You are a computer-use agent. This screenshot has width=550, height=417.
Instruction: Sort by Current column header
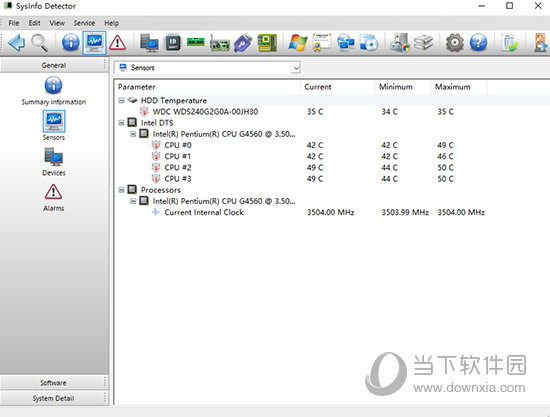click(337, 87)
